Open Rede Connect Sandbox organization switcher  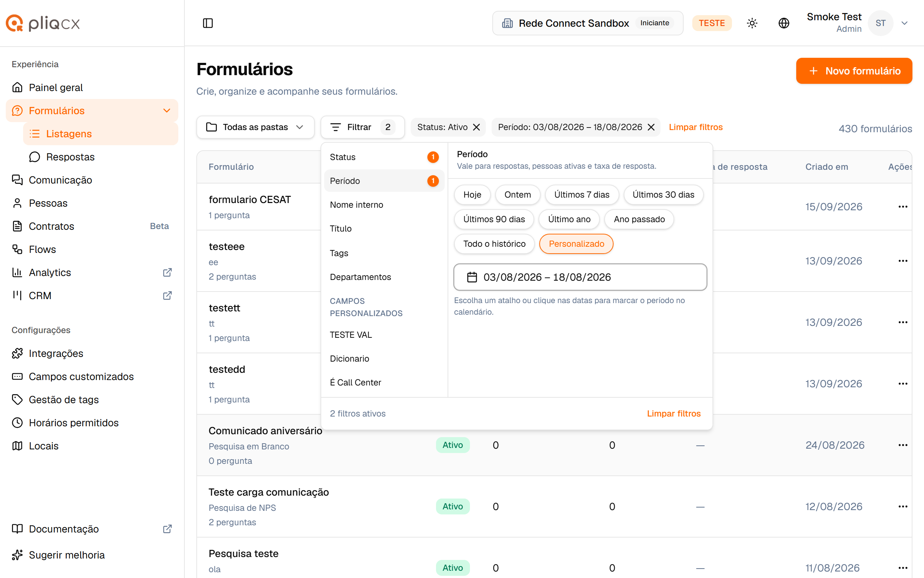[x=587, y=23]
